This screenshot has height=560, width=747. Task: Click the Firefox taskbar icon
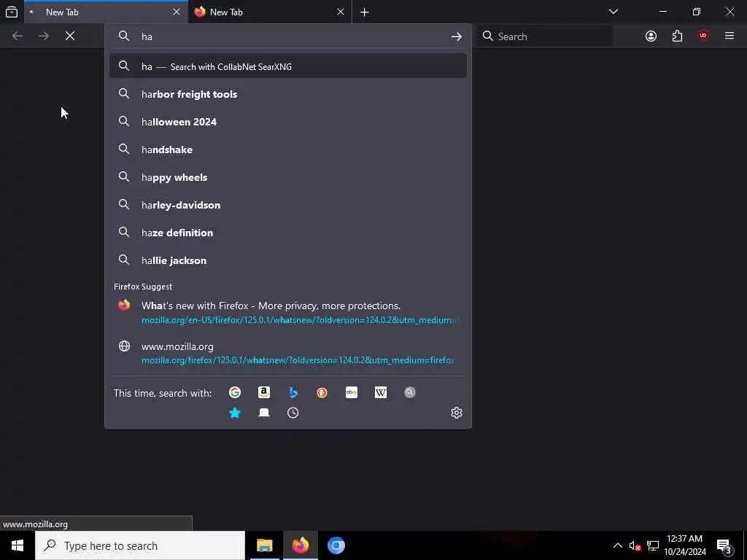300,545
